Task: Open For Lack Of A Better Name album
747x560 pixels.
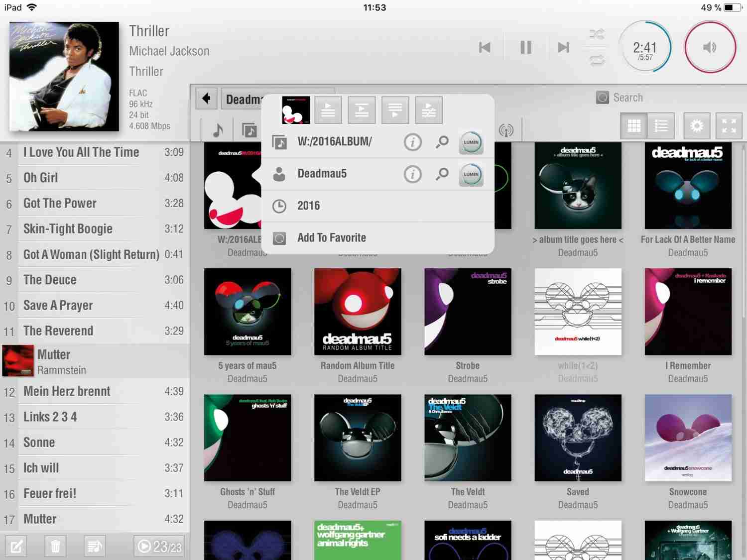Action: (688, 186)
